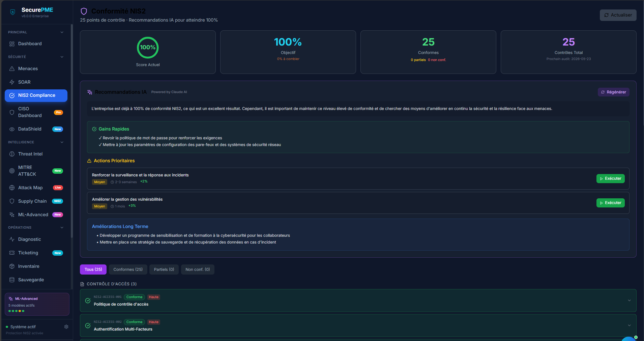Click the 25 Conformes stat card
The width and height of the screenshot is (644, 341).
pyautogui.click(x=428, y=52)
